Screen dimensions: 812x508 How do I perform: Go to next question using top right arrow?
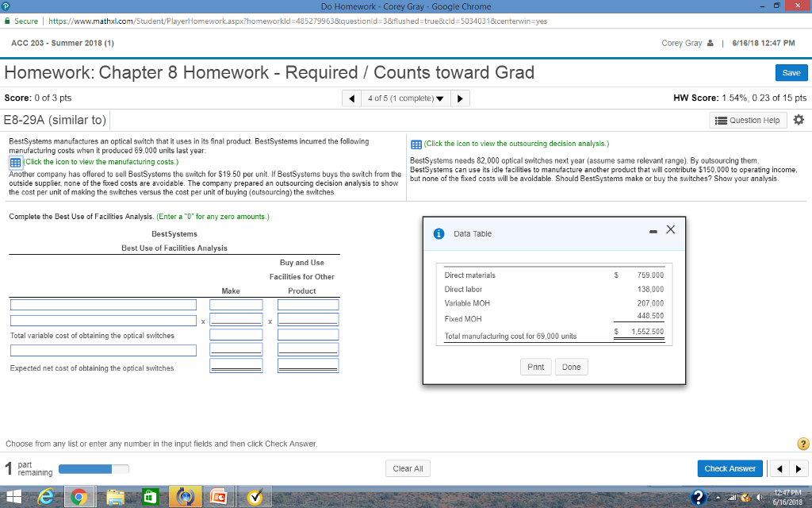click(x=461, y=98)
